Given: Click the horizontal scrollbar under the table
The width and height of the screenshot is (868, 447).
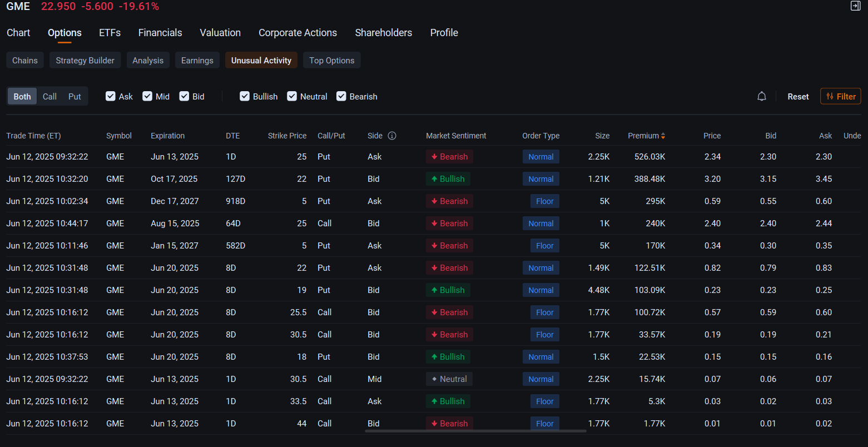Looking at the screenshot, I should point(475,431).
